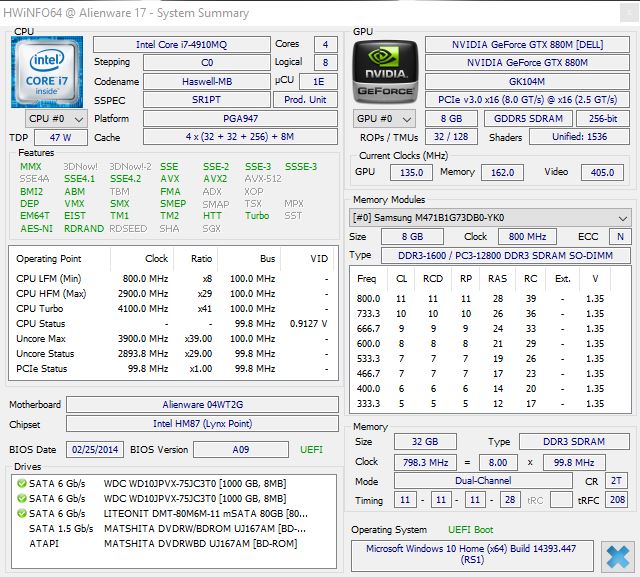640x577 pixels.
Task: Select the CPU Turbo operating point row
Action: pos(173,308)
